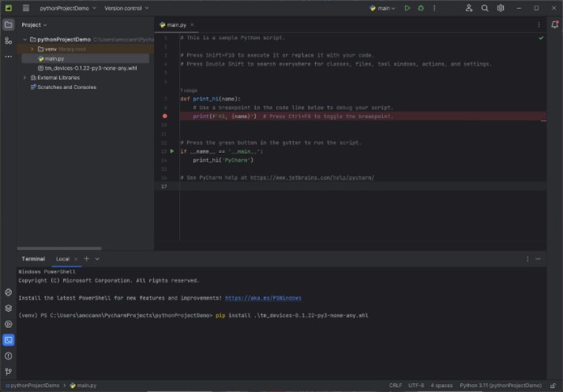
Task: Open the pythonProjectDemo project dropdown
Action: coord(68,8)
